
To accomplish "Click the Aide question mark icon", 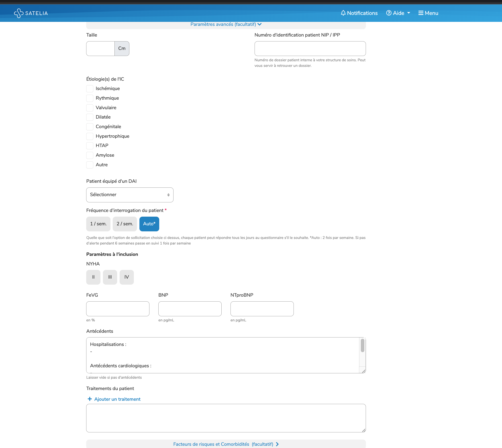I will (x=389, y=13).
